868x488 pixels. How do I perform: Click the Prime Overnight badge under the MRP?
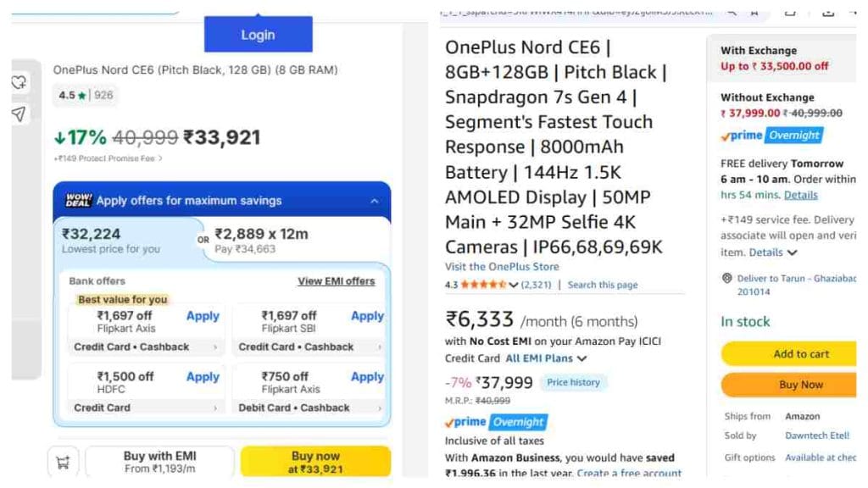[x=496, y=422]
